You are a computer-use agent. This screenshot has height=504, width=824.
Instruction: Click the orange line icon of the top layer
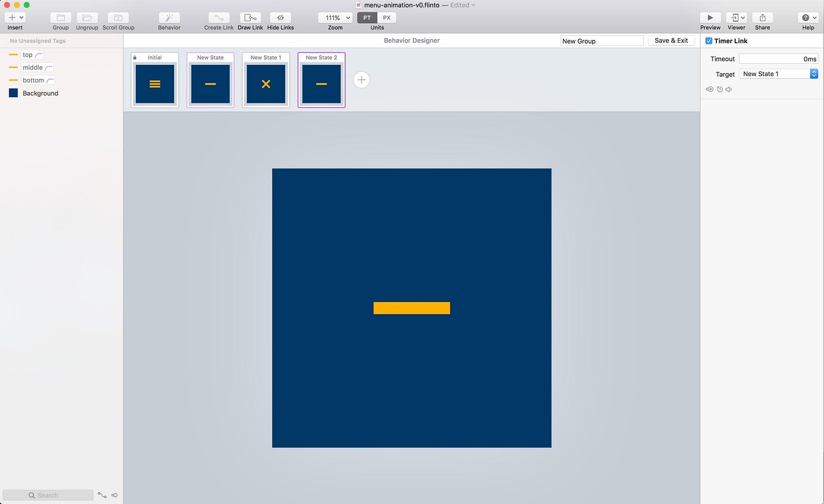point(13,55)
